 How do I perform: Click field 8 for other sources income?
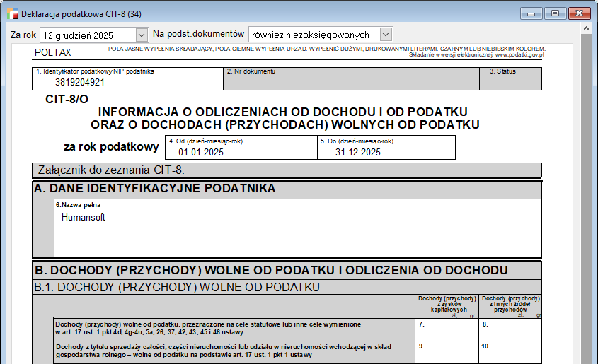pos(510,329)
